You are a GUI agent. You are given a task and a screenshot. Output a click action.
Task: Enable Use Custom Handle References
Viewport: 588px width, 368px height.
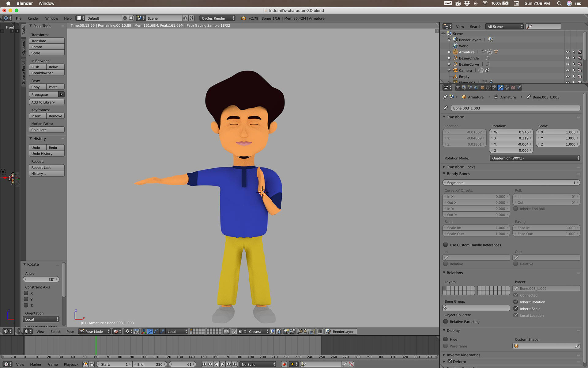coord(446,245)
